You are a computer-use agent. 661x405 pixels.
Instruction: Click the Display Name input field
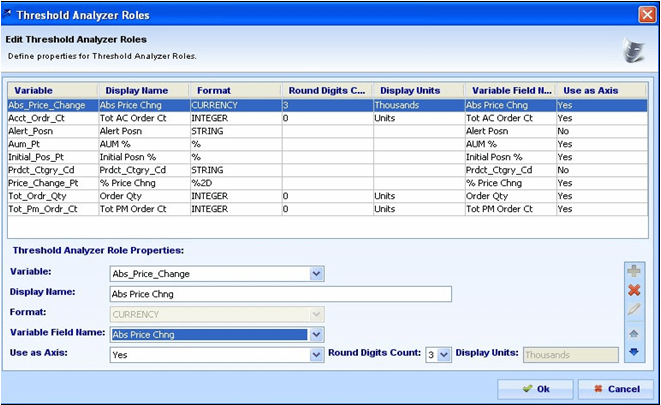tap(281, 294)
